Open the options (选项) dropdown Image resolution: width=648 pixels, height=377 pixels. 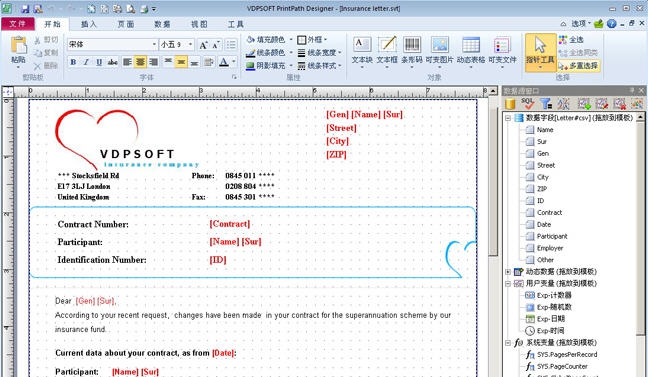tap(581, 24)
